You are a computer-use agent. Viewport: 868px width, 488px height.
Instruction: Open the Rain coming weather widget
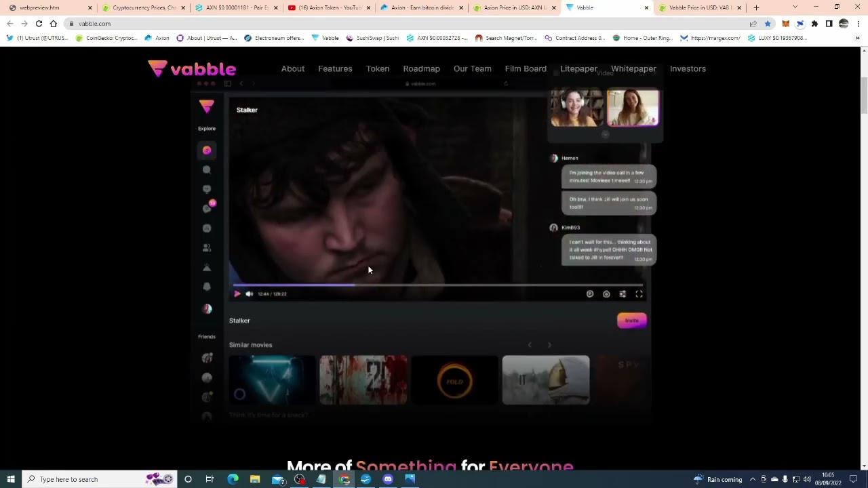click(x=717, y=479)
